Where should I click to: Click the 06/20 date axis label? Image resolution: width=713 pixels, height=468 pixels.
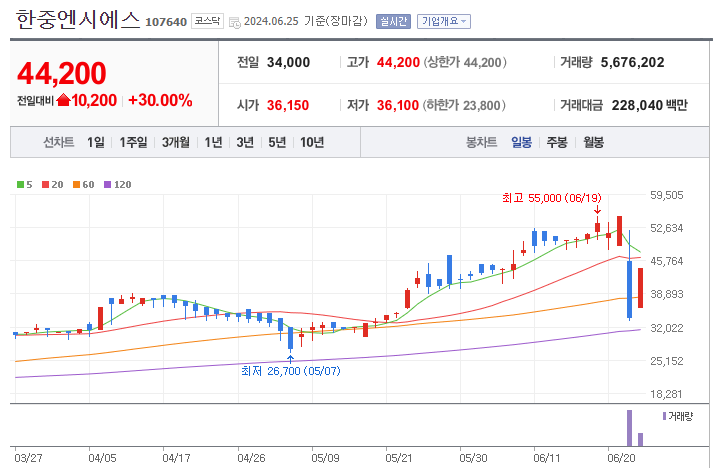622,458
